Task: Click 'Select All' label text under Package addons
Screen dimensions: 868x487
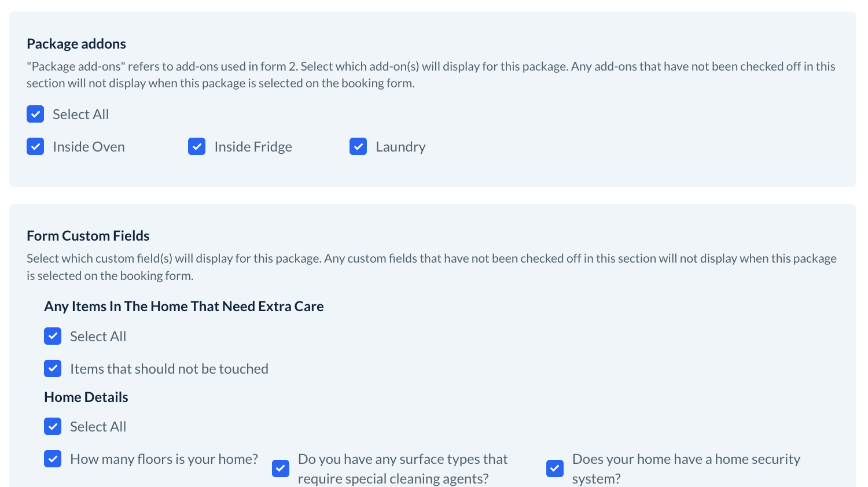Action: coord(80,115)
